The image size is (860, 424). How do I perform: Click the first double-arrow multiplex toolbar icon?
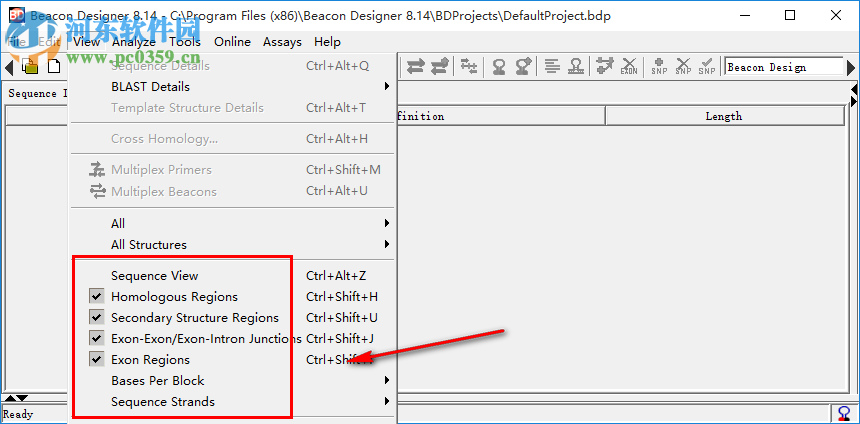pos(415,67)
